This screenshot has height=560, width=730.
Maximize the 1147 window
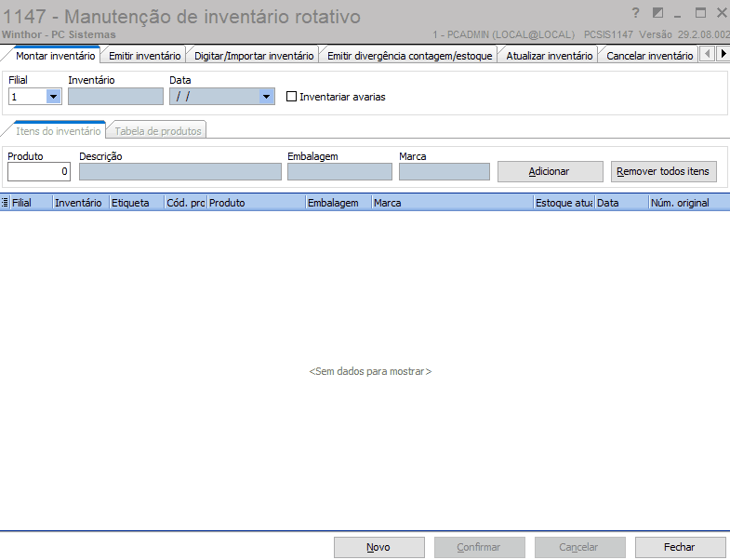tap(700, 13)
